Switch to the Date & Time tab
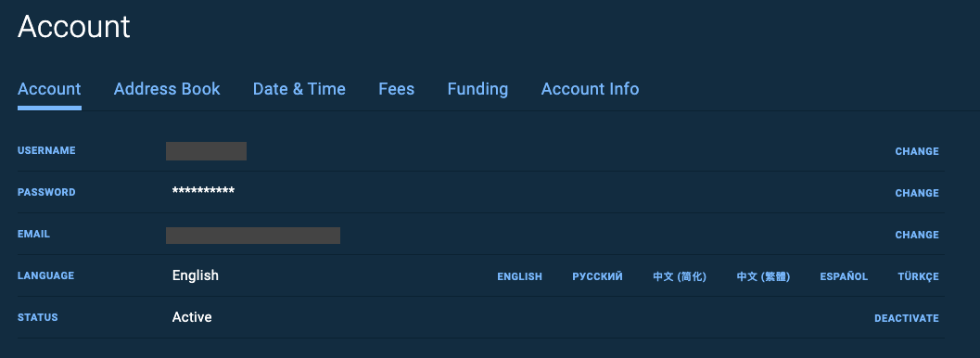The image size is (980, 358). click(x=299, y=89)
